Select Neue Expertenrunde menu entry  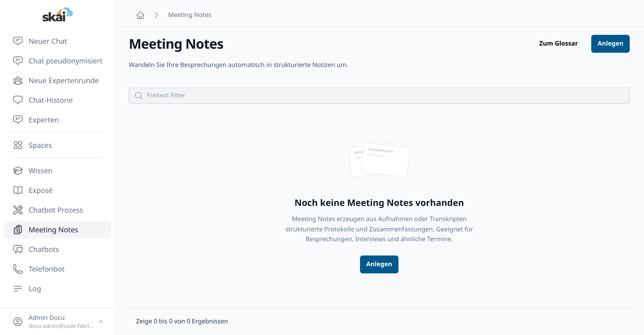click(x=57, y=81)
